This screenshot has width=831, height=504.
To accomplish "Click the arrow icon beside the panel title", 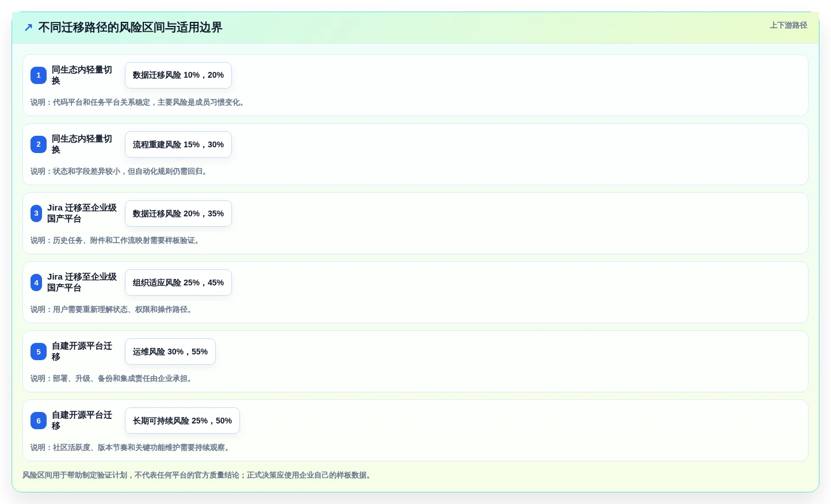I will pos(28,28).
